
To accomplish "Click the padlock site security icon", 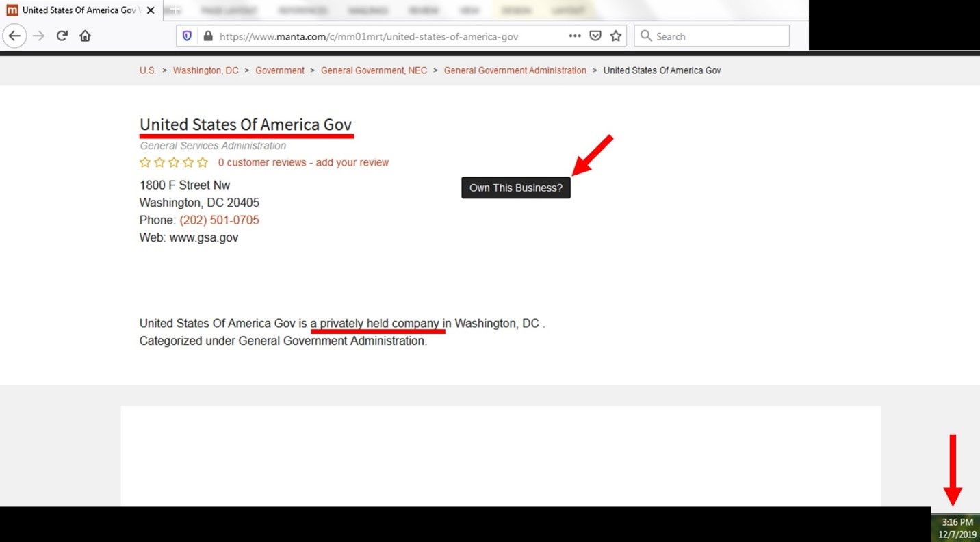I will pyautogui.click(x=208, y=36).
